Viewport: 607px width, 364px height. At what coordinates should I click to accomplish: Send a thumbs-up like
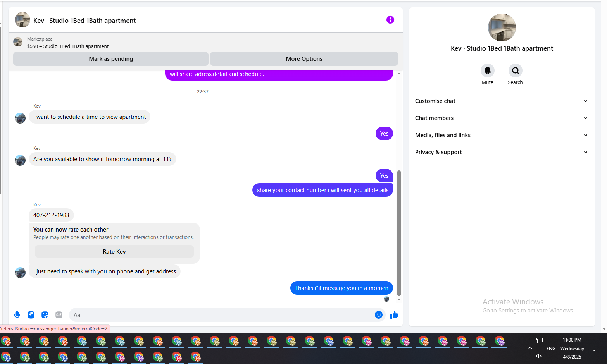tap(394, 315)
